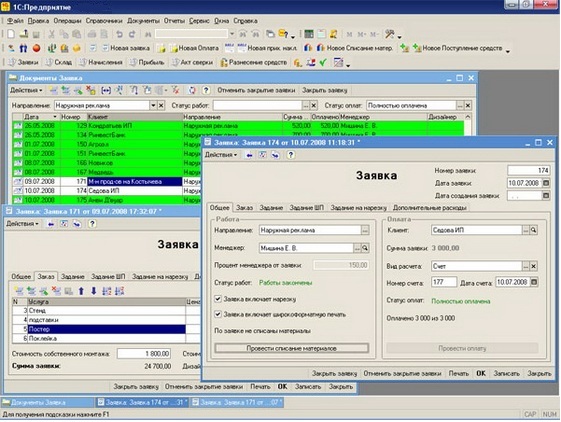The width and height of the screenshot is (561, 422).
Task: Open selection button for Вид расчета field
Action: (x=526, y=266)
